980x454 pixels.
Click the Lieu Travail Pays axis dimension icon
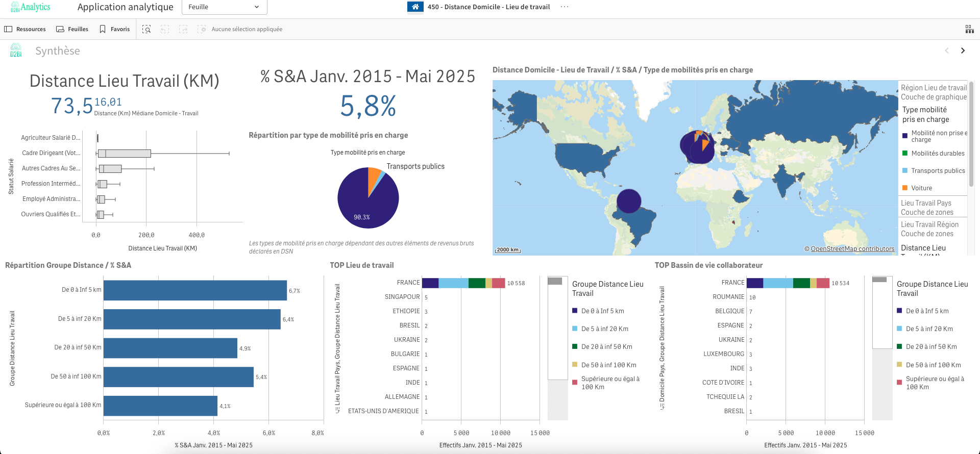coord(337,410)
